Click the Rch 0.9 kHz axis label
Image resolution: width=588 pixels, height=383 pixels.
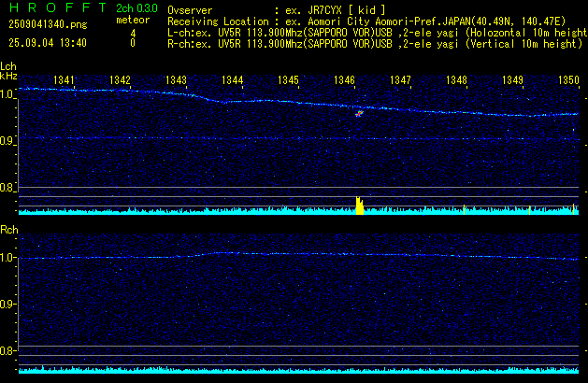pyautogui.click(x=7, y=305)
